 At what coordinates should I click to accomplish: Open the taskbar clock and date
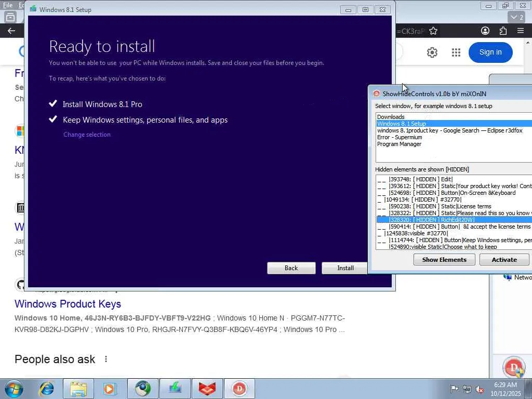505,389
